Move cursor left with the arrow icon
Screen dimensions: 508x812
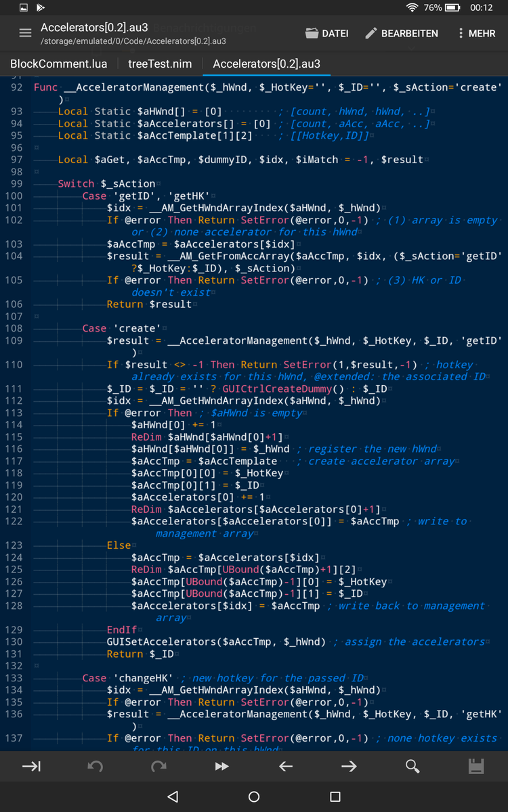tap(285, 766)
